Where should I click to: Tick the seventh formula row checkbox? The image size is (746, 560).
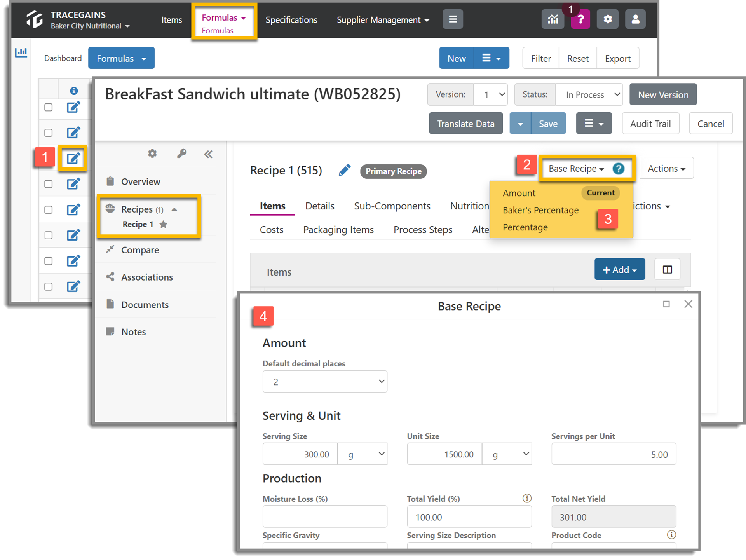[49, 261]
